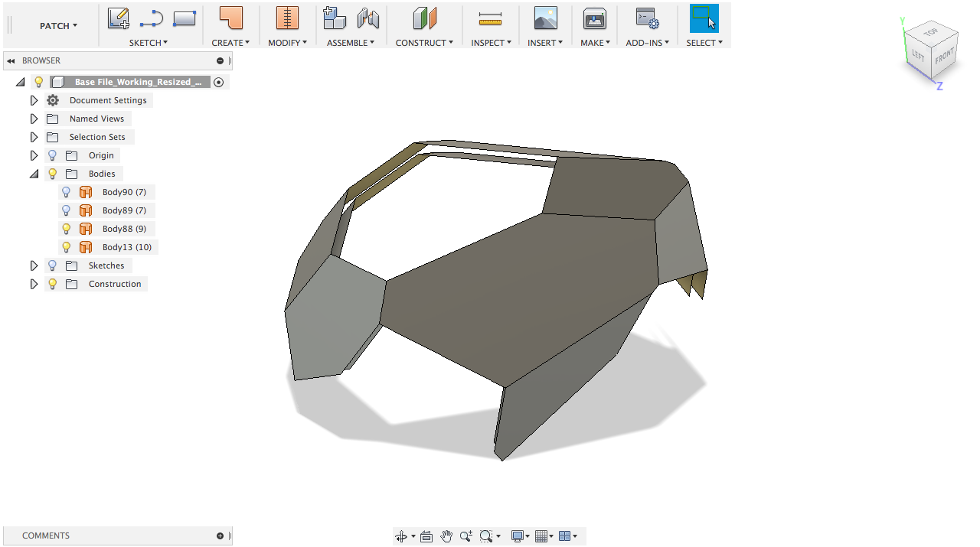Toggle visibility bulb of Body13
980x547 pixels.
pos(66,247)
